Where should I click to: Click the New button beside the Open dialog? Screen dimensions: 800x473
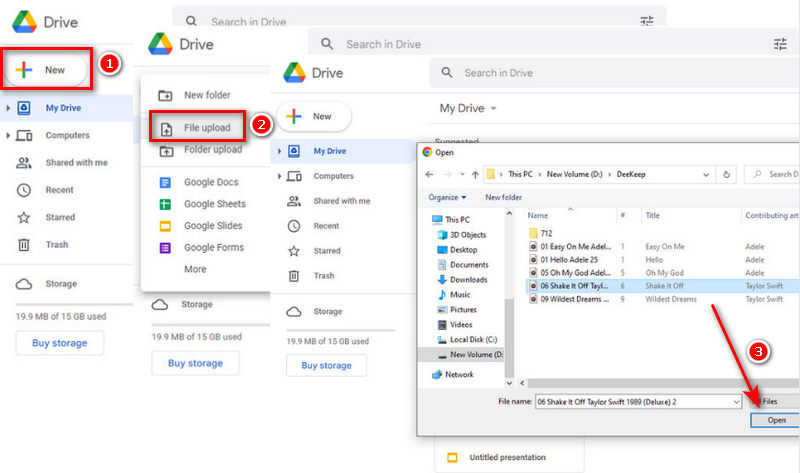(314, 116)
